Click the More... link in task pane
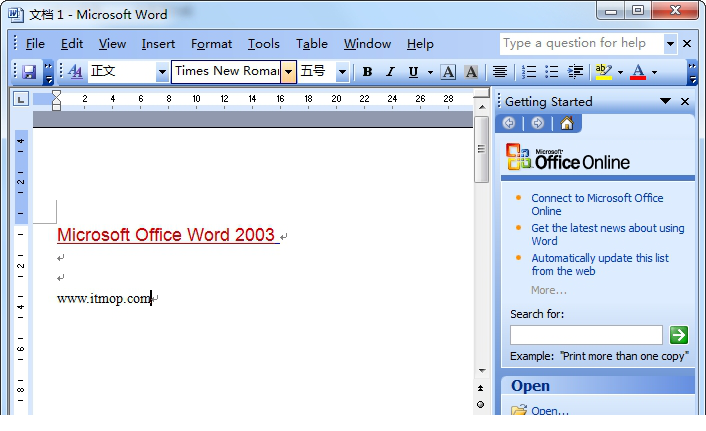 548,290
